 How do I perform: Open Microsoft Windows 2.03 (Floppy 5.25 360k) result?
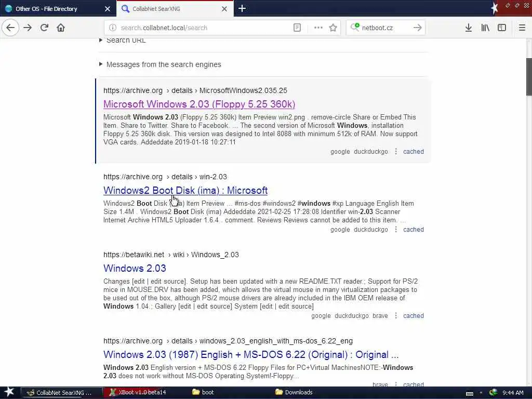pos(199,104)
